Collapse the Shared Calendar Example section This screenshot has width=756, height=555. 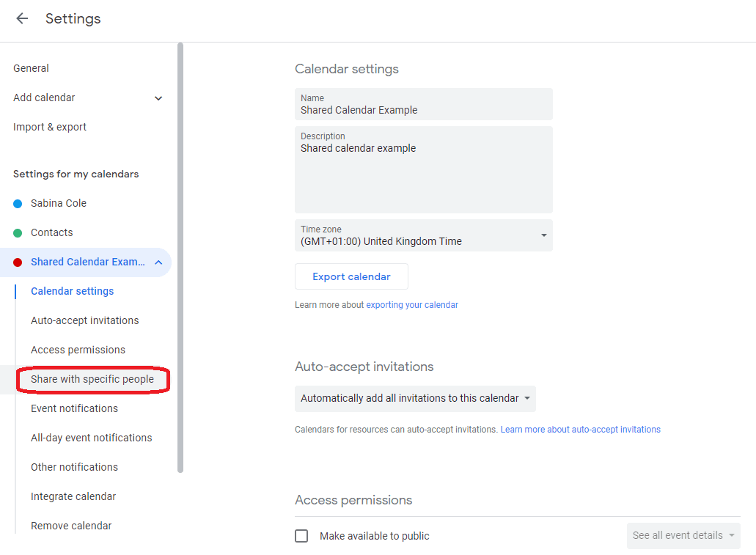tap(158, 262)
